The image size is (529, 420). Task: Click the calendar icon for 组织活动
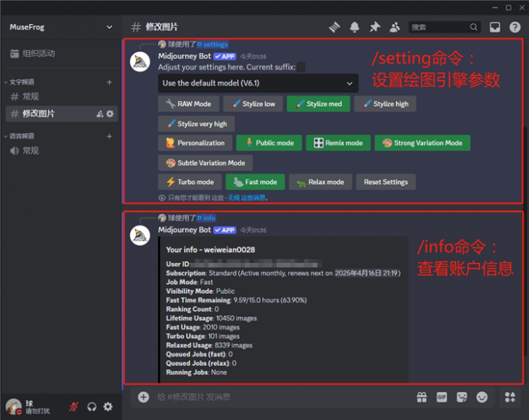[15, 54]
